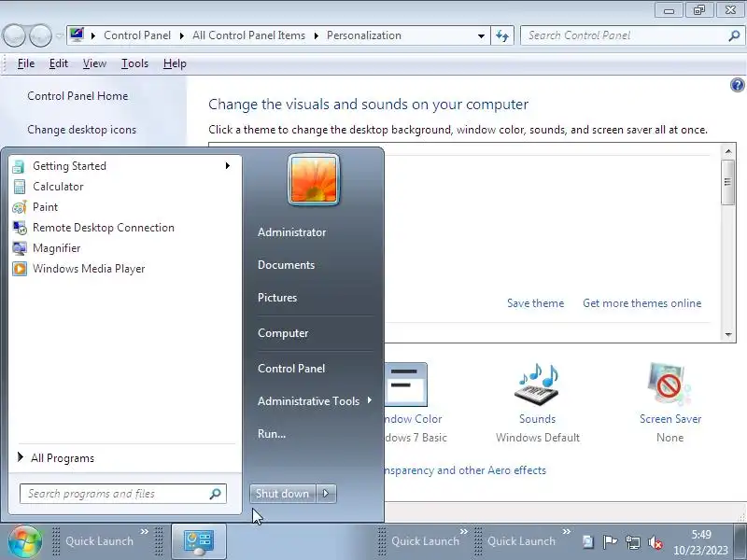Open Control Panel from Start menu
This screenshot has height=560, width=747.
291,368
